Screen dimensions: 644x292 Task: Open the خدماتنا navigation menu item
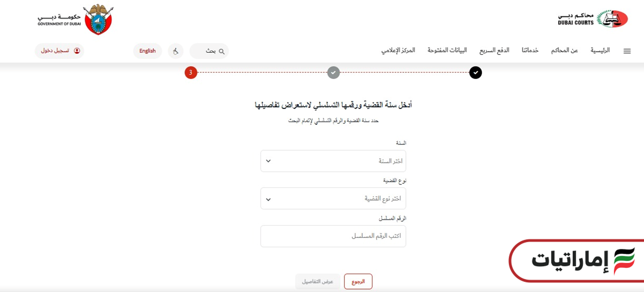pyautogui.click(x=530, y=50)
